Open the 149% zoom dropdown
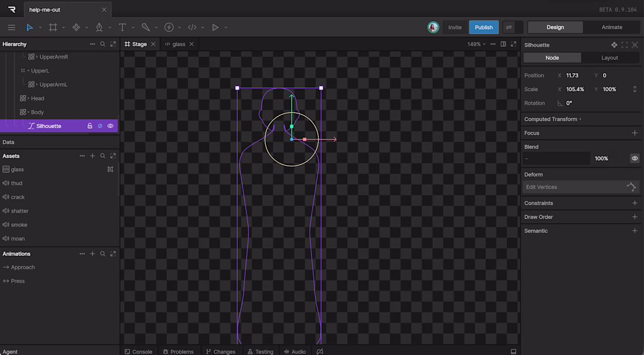Viewport: 644px width, 355px height. [477, 44]
